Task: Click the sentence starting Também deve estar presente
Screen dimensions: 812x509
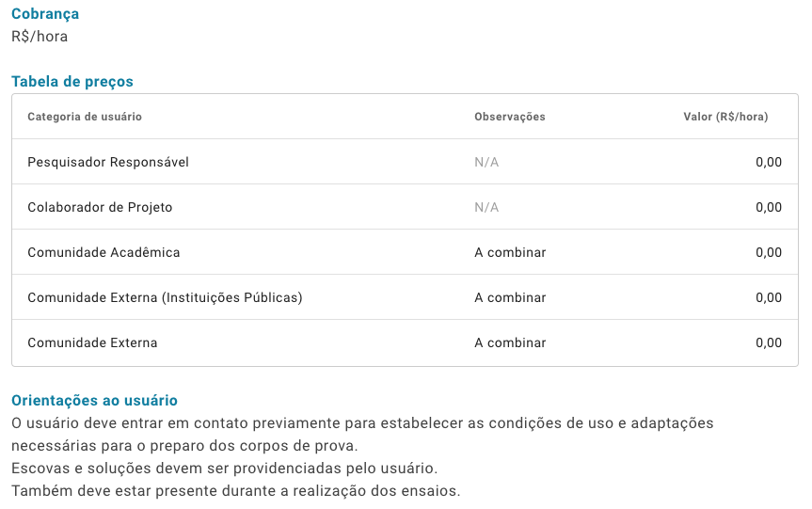Action: tap(235, 490)
